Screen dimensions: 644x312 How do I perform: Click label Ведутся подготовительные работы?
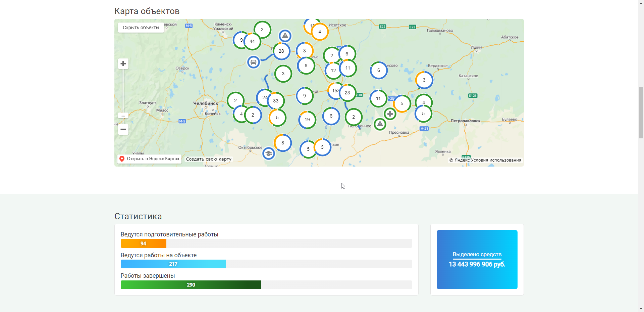tap(169, 234)
